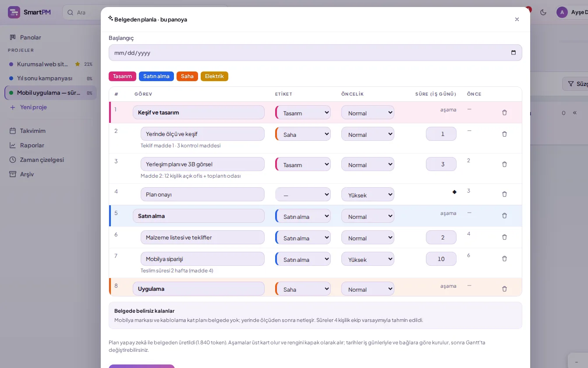Viewport: 588px width, 368px height.
Task: Click the Tasarım pink tag
Action: tap(122, 76)
